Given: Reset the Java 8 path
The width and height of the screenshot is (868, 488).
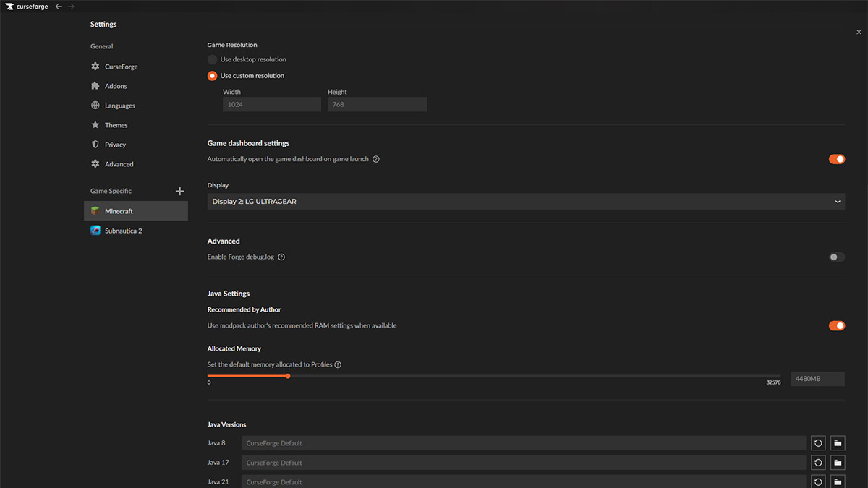Looking at the screenshot, I should pos(818,443).
